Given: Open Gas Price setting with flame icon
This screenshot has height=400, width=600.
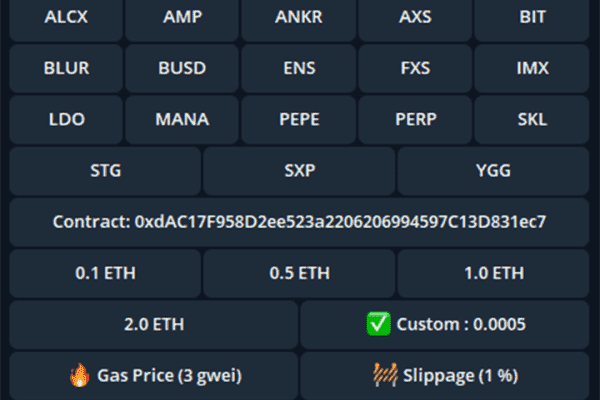Looking at the screenshot, I should 154,376.
